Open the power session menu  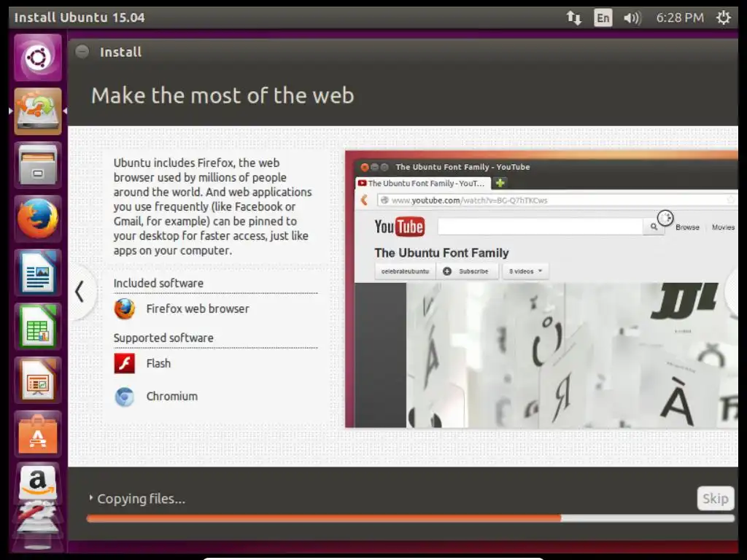tap(723, 17)
